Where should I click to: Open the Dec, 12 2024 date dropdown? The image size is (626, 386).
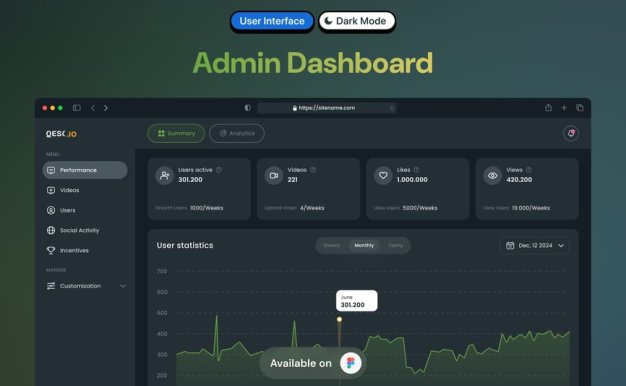535,245
